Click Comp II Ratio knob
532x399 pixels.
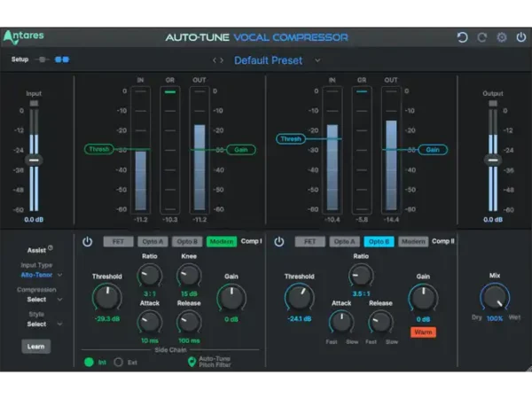[x=361, y=276]
